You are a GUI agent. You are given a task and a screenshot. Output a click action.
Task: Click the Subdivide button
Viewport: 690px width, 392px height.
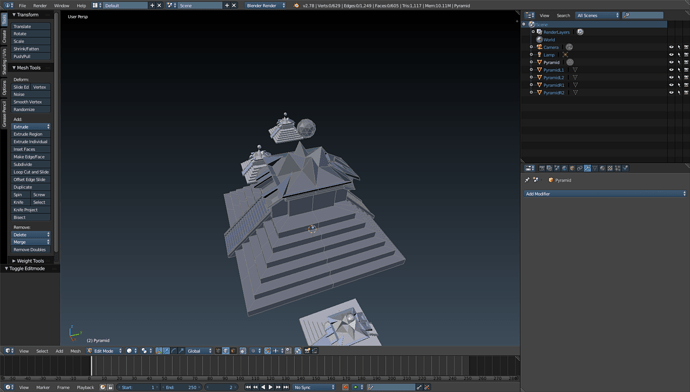[30, 164]
